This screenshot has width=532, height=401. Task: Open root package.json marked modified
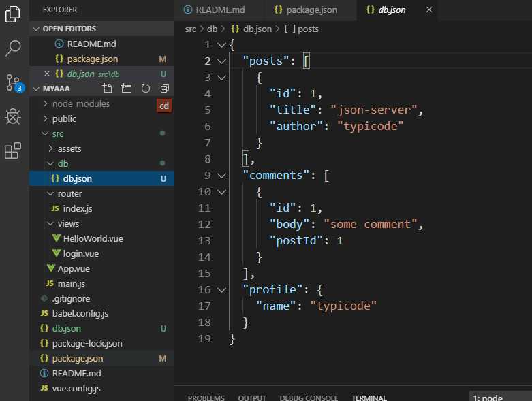coord(101,358)
